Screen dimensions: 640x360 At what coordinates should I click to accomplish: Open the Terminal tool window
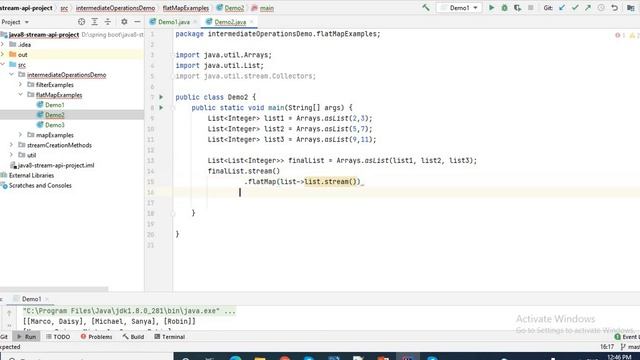pyautogui.click(x=169, y=337)
